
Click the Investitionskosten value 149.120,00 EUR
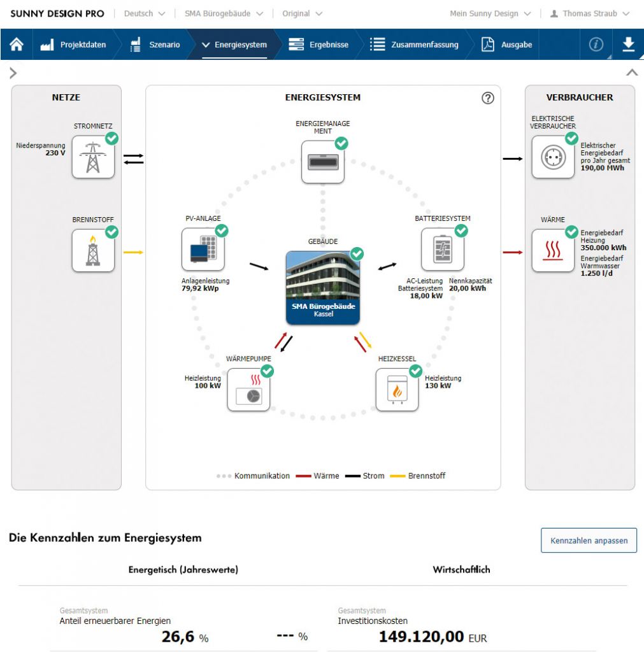point(433,637)
